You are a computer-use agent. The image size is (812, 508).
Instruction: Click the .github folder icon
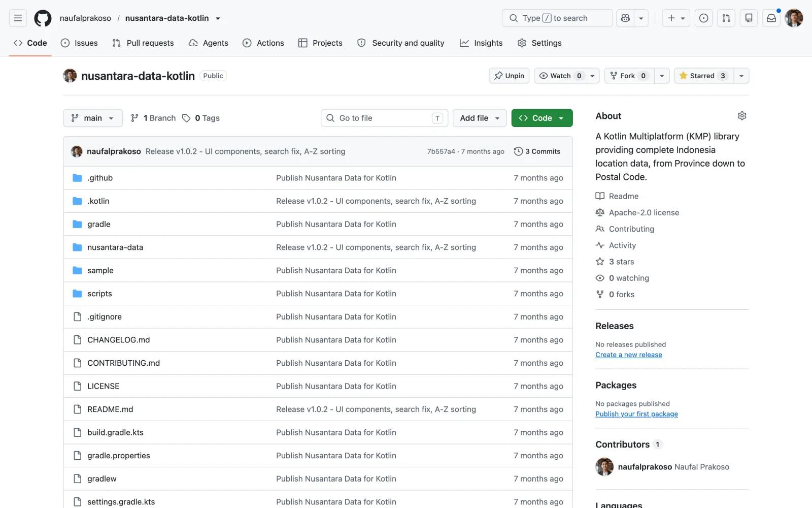coord(77,178)
